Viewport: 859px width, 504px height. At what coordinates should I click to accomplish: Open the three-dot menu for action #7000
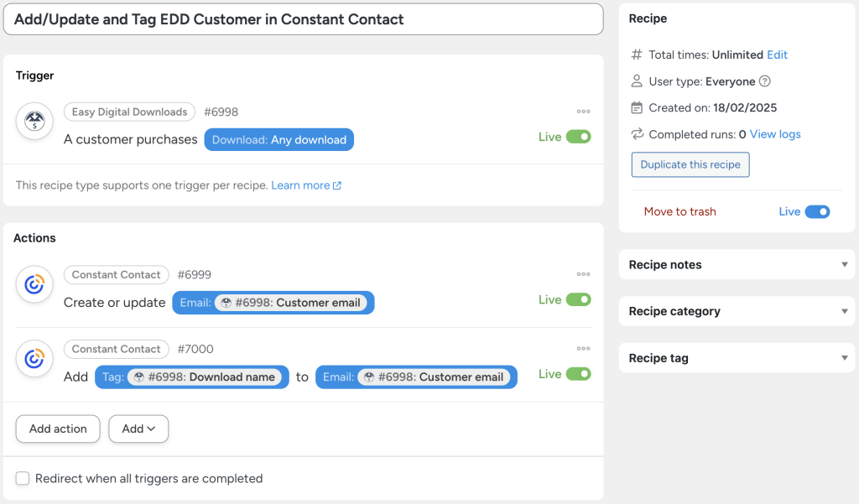point(583,348)
